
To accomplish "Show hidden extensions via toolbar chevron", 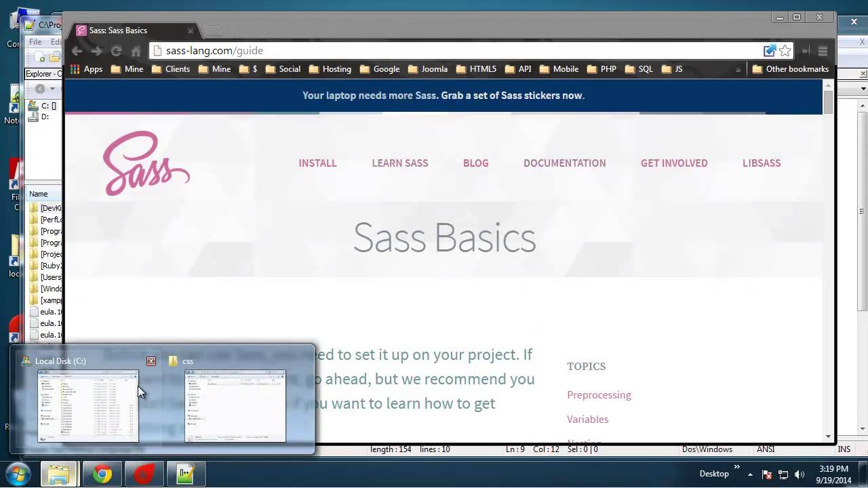I will point(805,51).
